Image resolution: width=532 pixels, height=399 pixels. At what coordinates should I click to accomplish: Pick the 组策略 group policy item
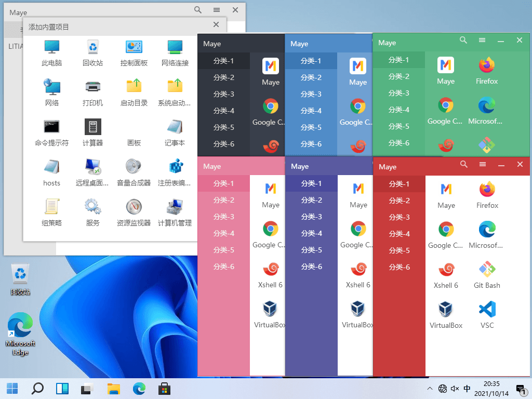coord(51,212)
